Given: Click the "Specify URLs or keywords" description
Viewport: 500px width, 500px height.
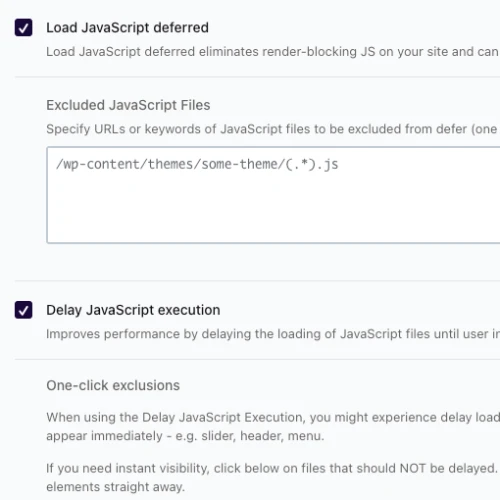Looking at the screenshot, I should click(x=272, y=129).
